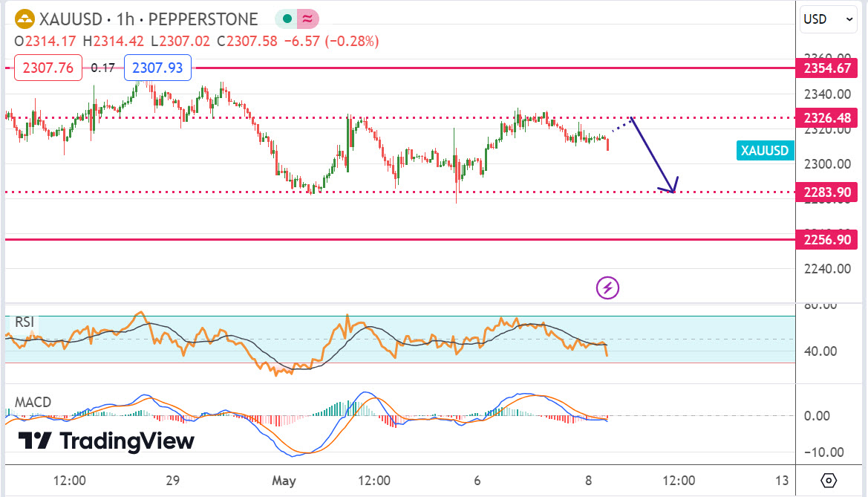Click the cyan XAUUSD price scale label
The image size is (868, 497).
(765, 151)
